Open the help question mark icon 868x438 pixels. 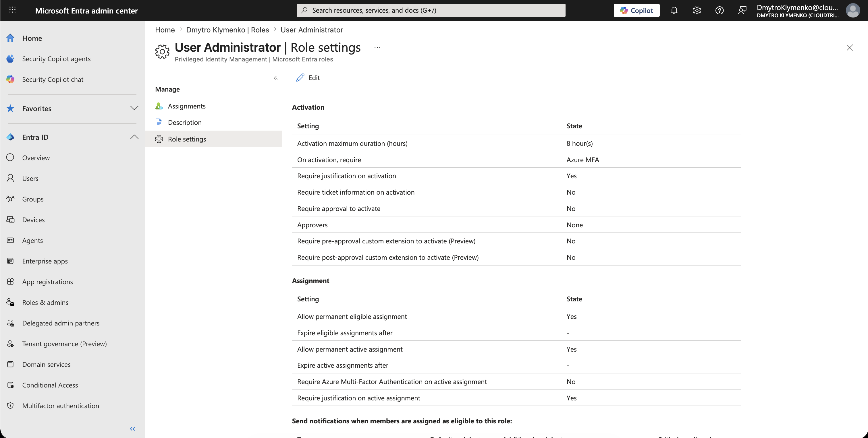720,10
